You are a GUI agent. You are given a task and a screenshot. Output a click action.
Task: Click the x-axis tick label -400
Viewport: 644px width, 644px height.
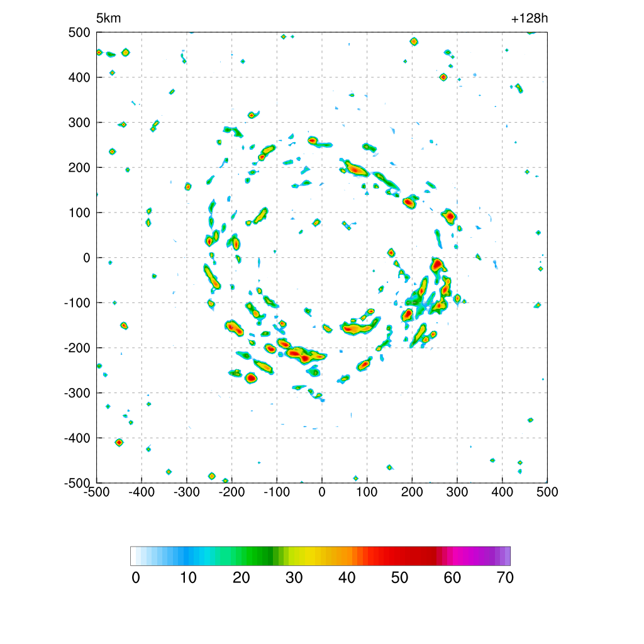142,492
